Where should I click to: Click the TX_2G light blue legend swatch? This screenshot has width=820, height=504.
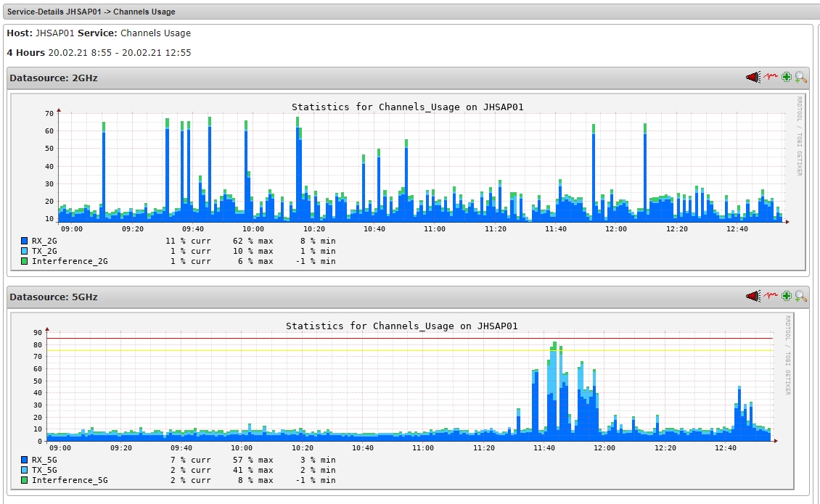click(25, 251)
